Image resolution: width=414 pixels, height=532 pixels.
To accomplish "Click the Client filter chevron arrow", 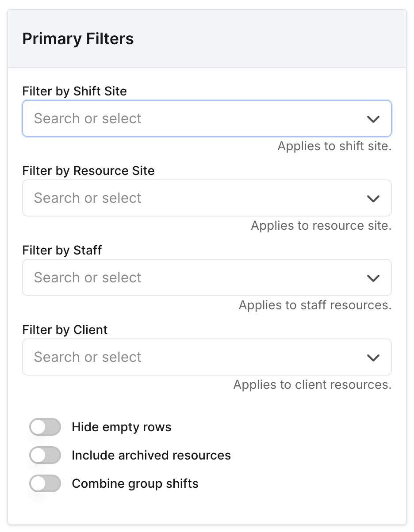I will (373, 357).
